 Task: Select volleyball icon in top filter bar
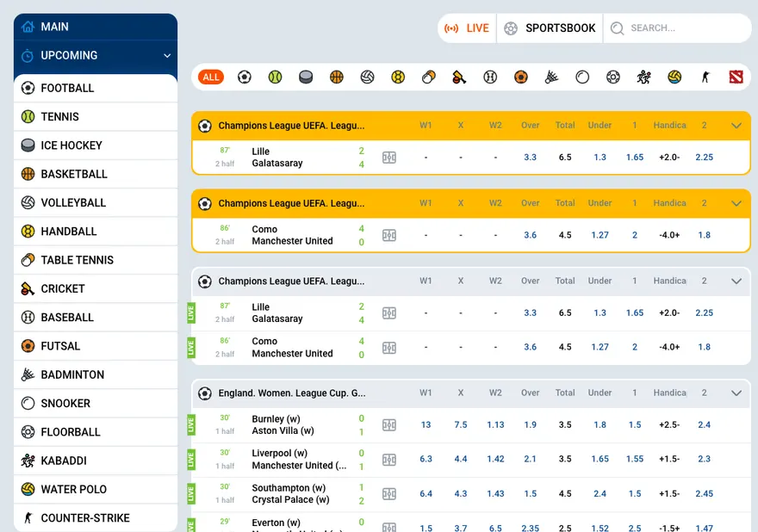368,77
